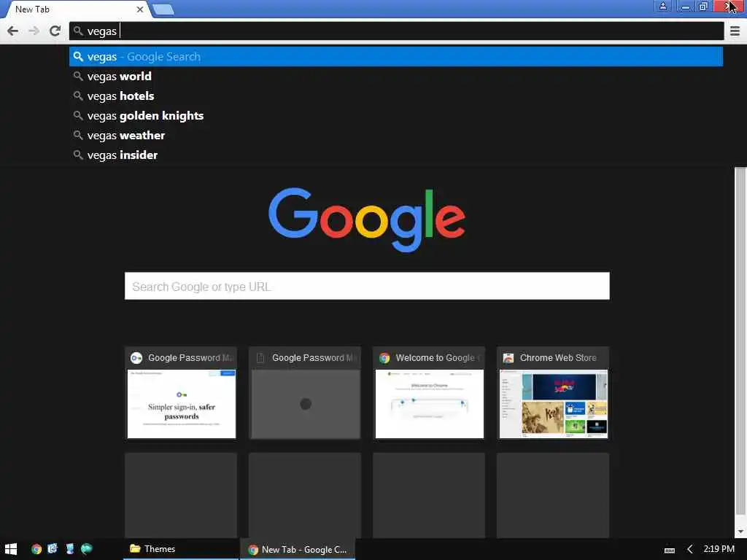
Task: Click the magnifier icon in the omnibox
Action: [x=78, y=31]
